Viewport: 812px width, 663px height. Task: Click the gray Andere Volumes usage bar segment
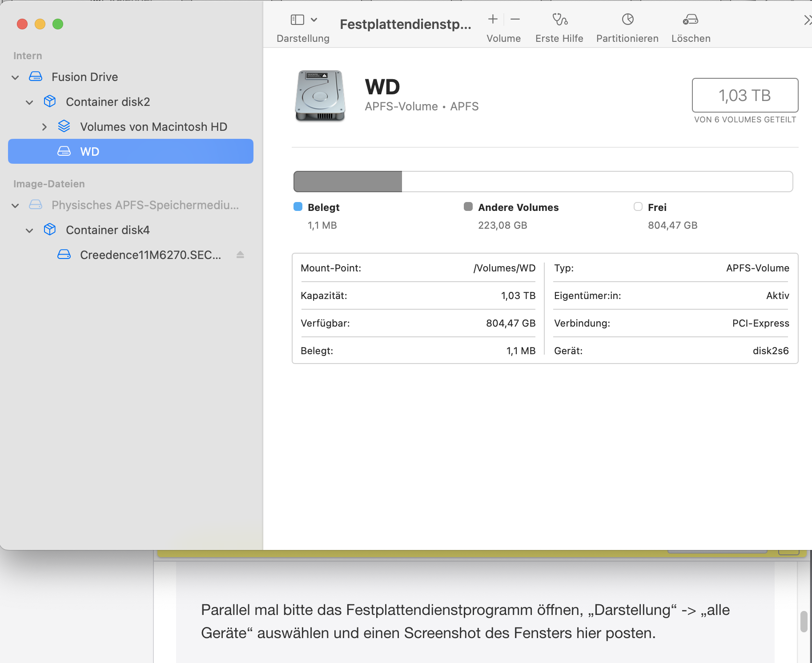(348, 182)
